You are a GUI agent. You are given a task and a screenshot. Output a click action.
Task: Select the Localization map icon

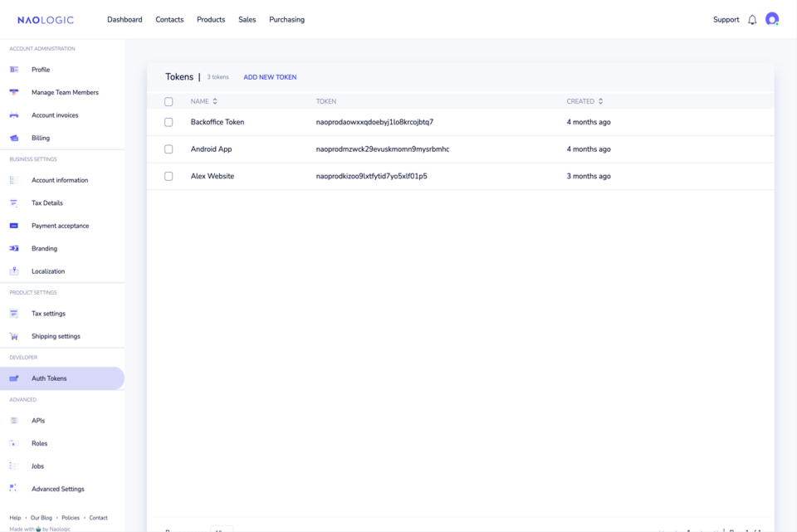[x=14, y=271]
